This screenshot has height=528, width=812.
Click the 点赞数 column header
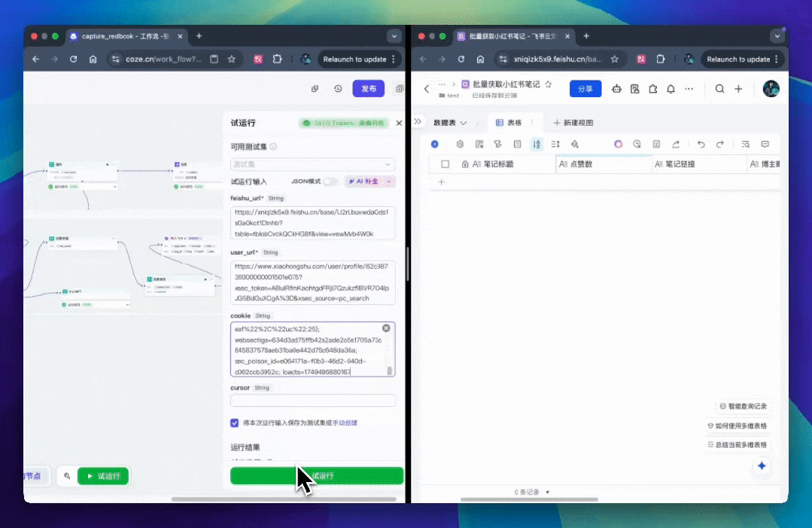604,164
